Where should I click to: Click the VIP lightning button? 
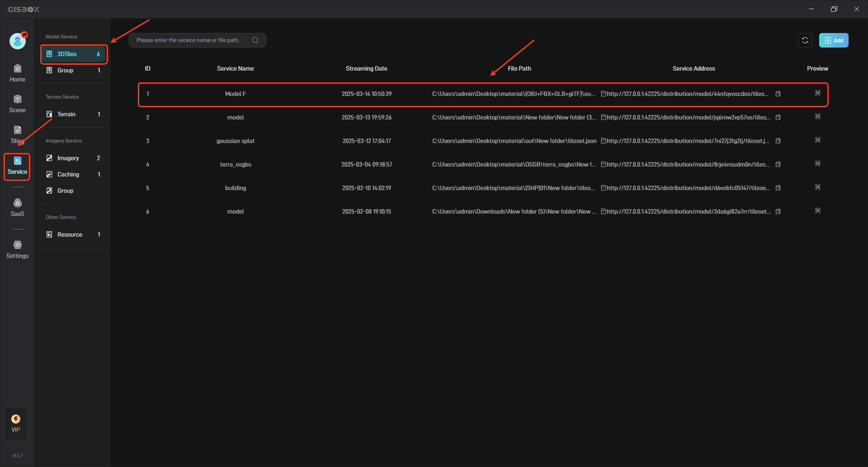16,424
